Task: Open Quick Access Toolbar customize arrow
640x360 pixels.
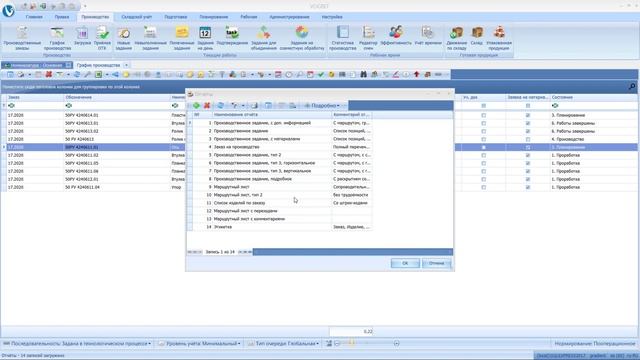Action: click(85, 6)
